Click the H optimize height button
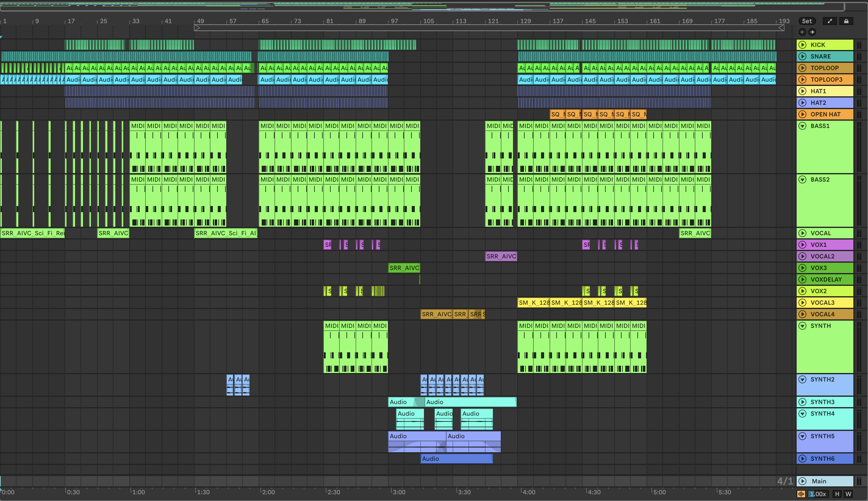Screen dimensions: 868x501 point(837,494)
